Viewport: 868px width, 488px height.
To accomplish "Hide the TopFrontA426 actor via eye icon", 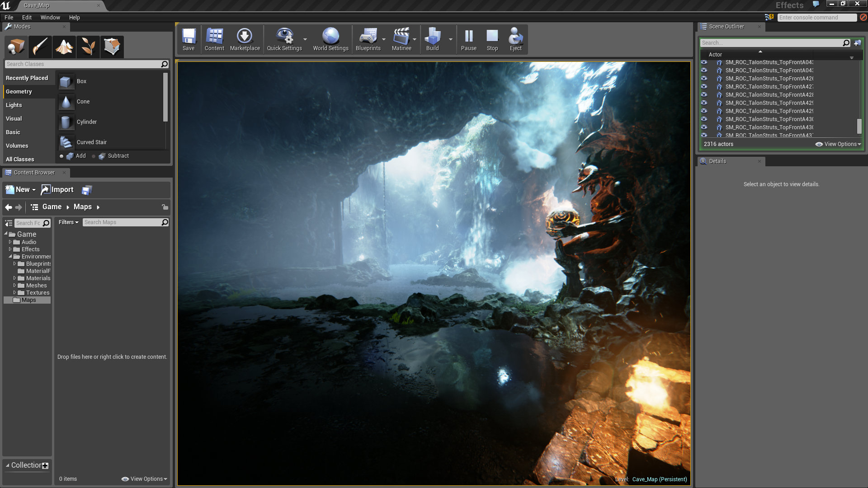I will 704,79.
